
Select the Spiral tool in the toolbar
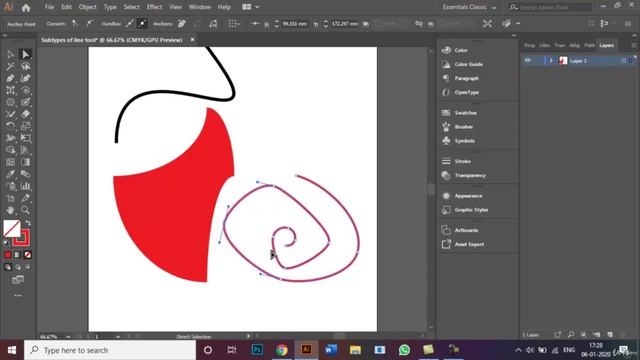click(x=25, y=90)
